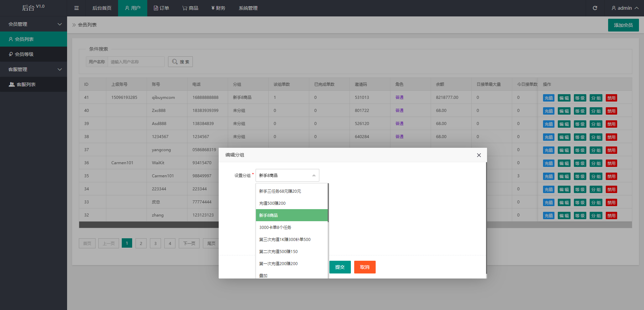The width and height of the screenshot is (644, 310).
Task: Click the 设置分组 select box
Action: click(x=287, y=175)
